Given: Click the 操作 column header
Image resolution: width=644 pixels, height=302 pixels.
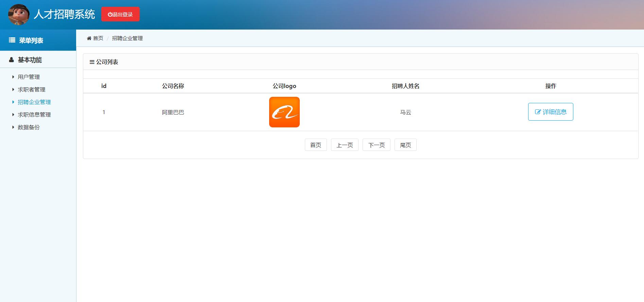Looking at the screenshot, I should pyautogui.click(x=551, y=86).
